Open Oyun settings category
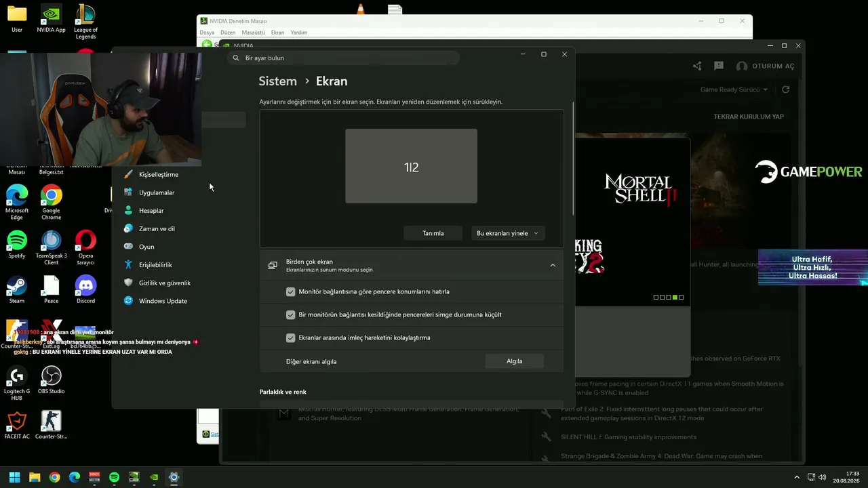 point(146,247)
